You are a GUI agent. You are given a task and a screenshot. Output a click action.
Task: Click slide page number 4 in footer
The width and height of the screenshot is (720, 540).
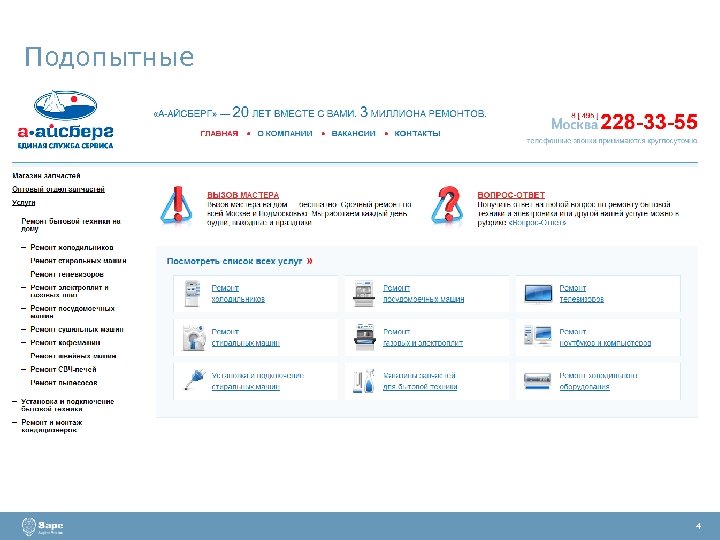pyautogui.click(x=698, y=526)
